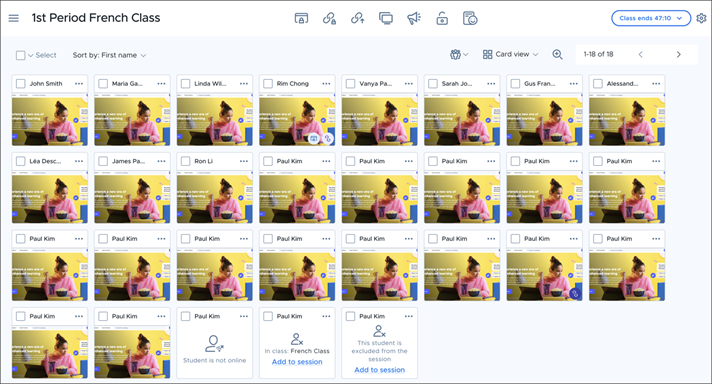Open Alessand... screen thumbnail
Viewport: 712px width, 384px height.
[x=627, y=120]
